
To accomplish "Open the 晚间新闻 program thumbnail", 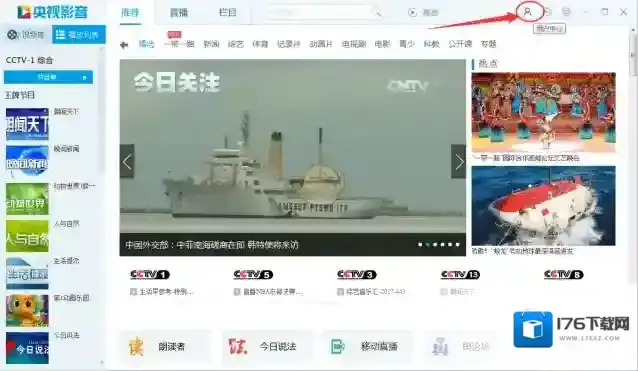I will 27,161.
